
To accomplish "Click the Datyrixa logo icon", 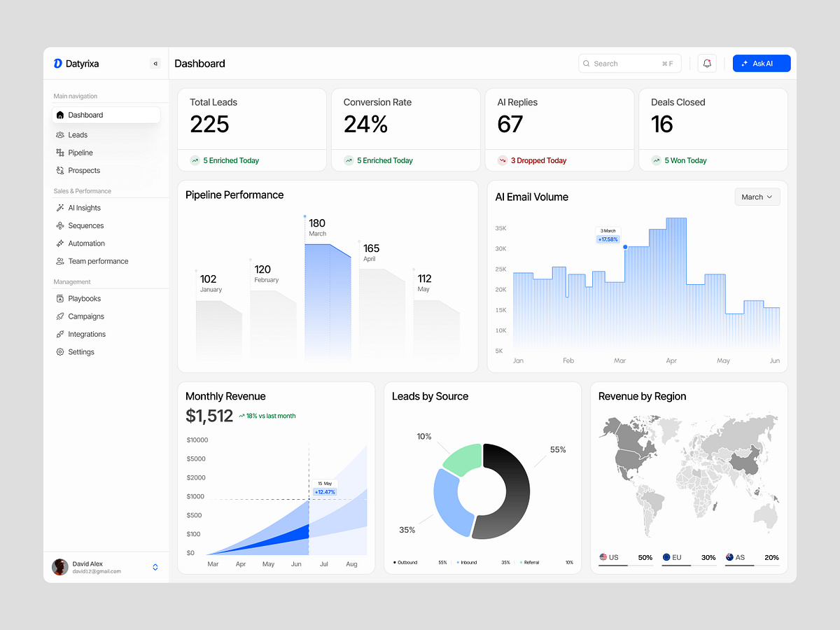I will pyautogui.click(x=57, y=64).
